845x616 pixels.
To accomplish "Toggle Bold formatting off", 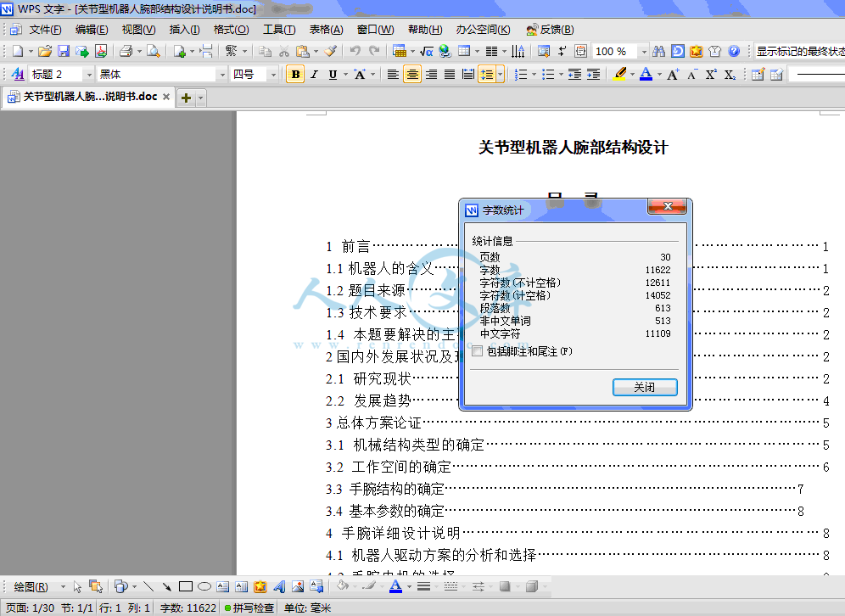I will click(295, 75).
